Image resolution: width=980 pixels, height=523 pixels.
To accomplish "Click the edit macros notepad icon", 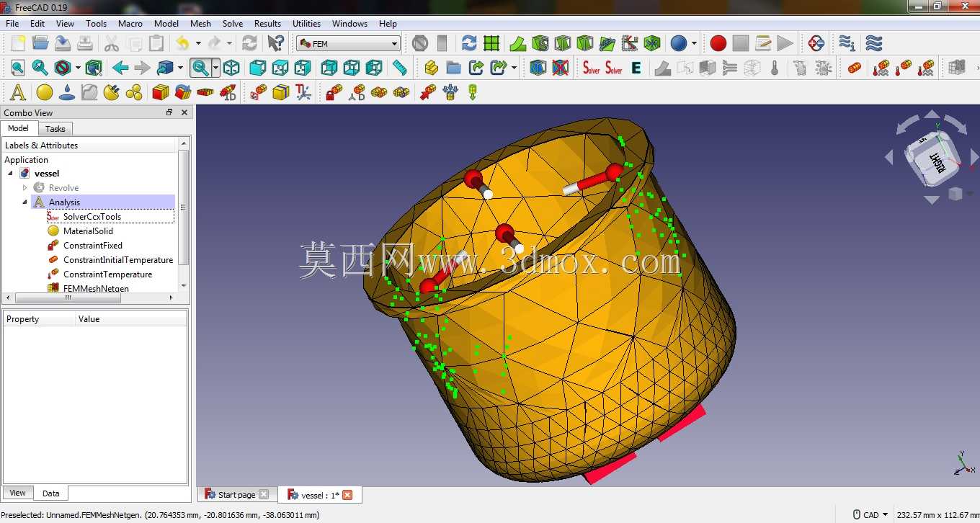I will [x=763, y=43].
